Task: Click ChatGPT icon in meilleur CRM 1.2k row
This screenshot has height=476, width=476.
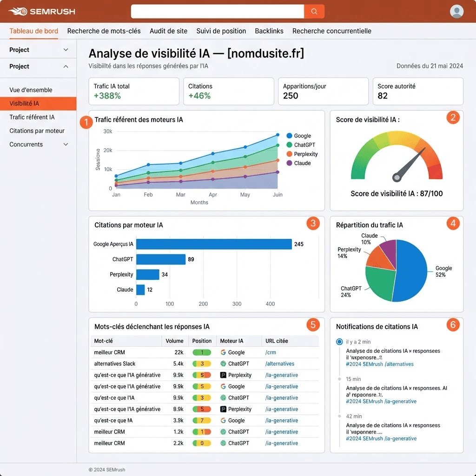Action: [x=223, y=432]
